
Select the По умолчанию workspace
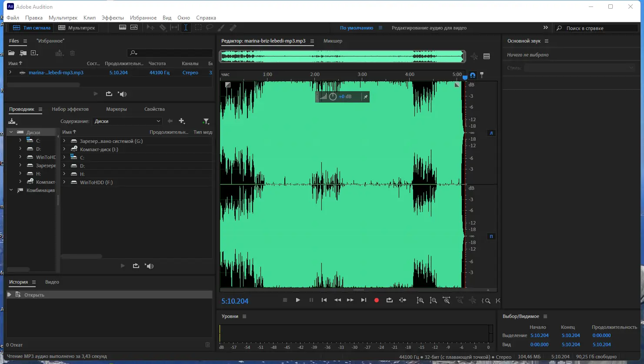tap(356, 28)
